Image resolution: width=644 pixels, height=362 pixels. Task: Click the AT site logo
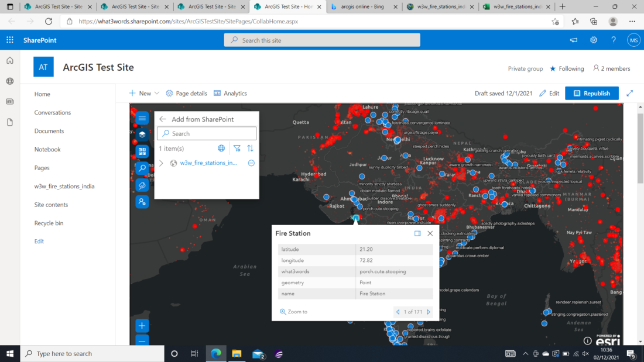click(43, 67)
